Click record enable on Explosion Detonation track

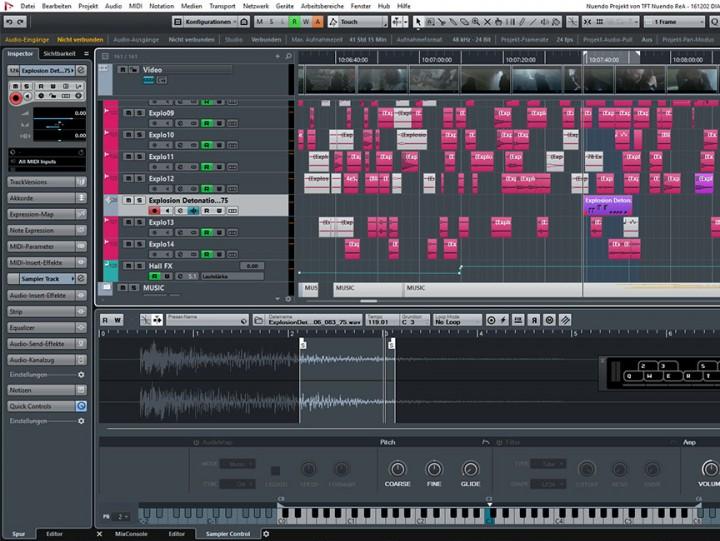[x=155, y=210]
